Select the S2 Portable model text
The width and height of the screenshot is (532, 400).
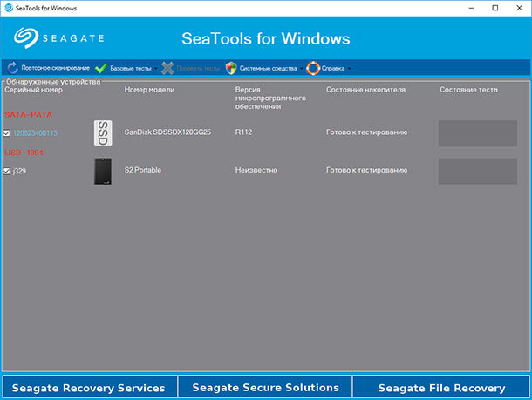point(143,170)
